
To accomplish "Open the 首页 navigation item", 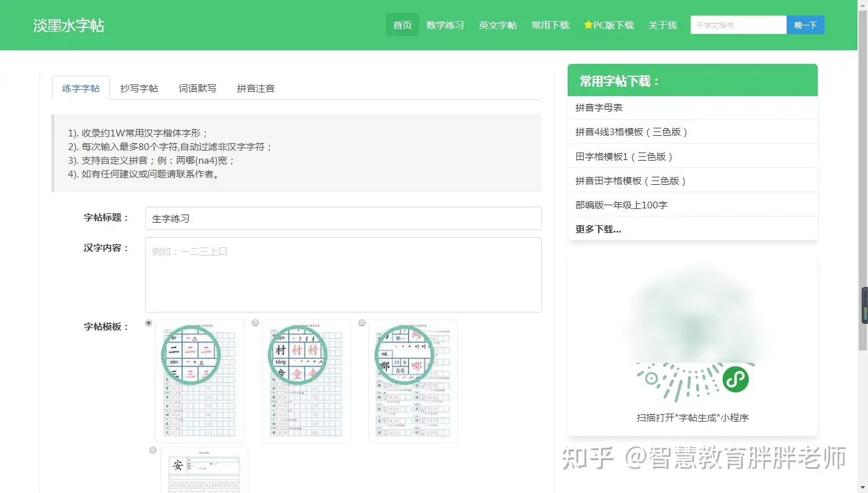I will [x=403, y=25].
